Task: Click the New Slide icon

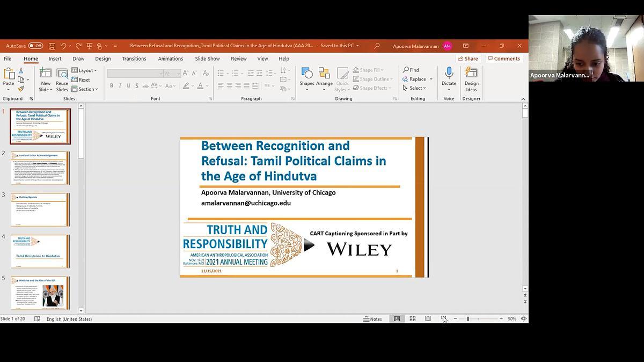Action: [x=46, y=74]
